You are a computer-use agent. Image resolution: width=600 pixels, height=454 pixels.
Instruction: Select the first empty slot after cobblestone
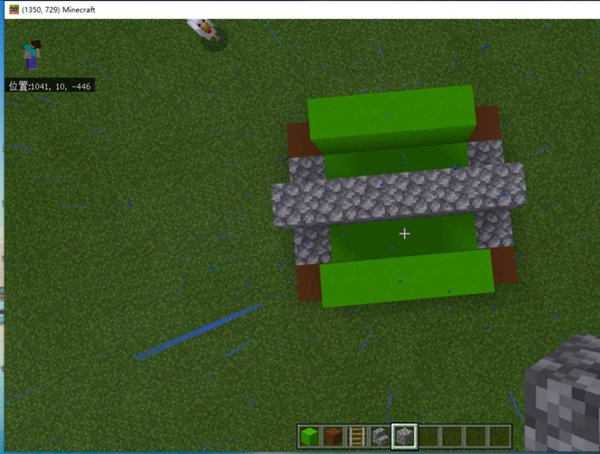428,435
